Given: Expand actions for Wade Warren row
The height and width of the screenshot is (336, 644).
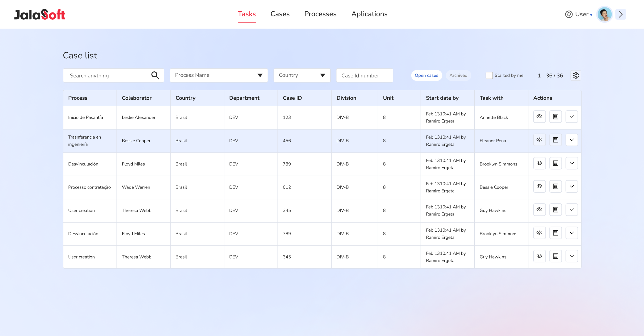Looking at the screenshot, I should pyautogui.click(x=572, y=186).
